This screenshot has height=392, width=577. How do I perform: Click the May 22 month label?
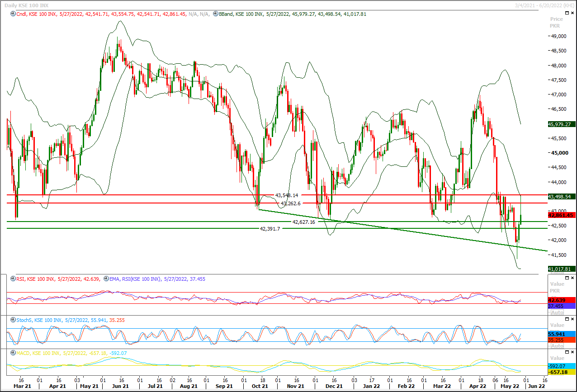510,387
